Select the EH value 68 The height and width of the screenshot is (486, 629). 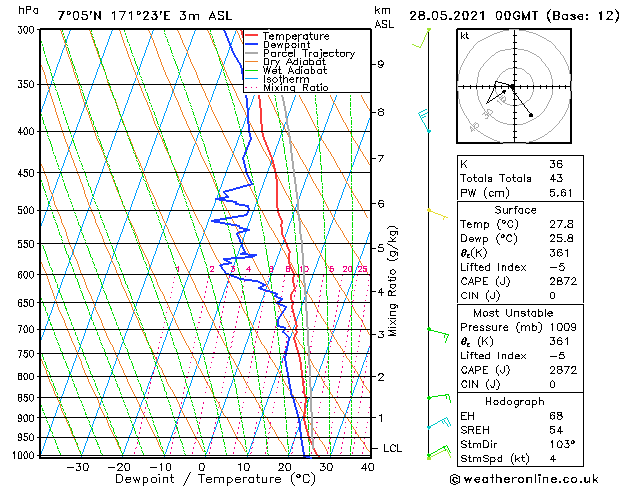tap(556, 416)
